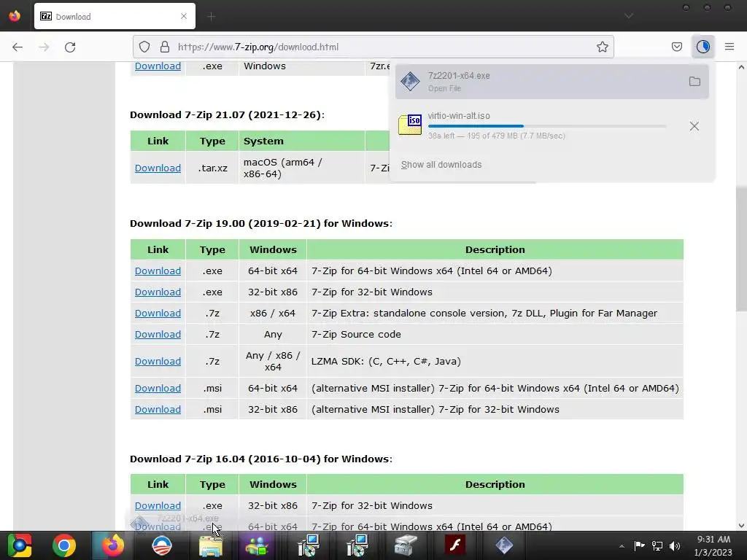Screen dimensions: 747x560
Task: Click the network tray icon
Action: coord(657,546)
